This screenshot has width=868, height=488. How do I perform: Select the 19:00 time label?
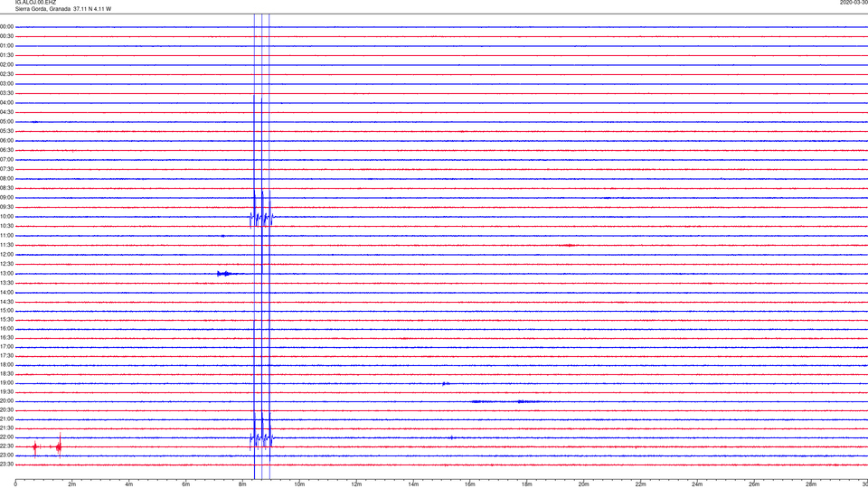point(6,383)
